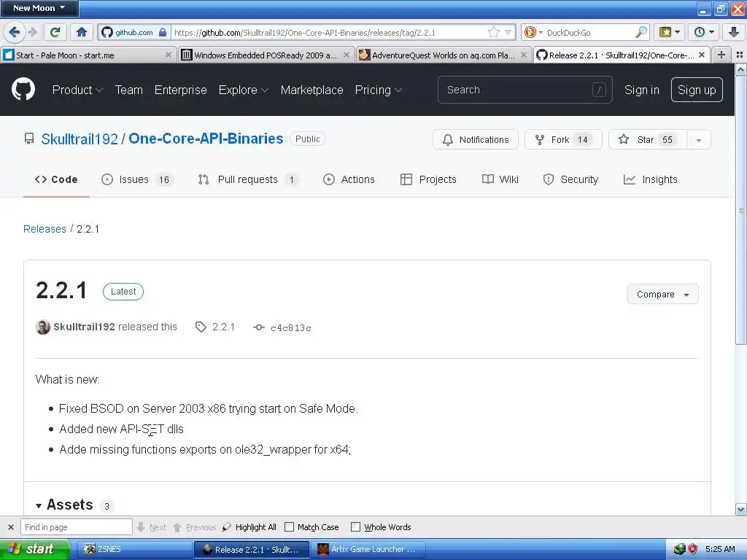Click the Star icon on the repository

coord(624,139)
